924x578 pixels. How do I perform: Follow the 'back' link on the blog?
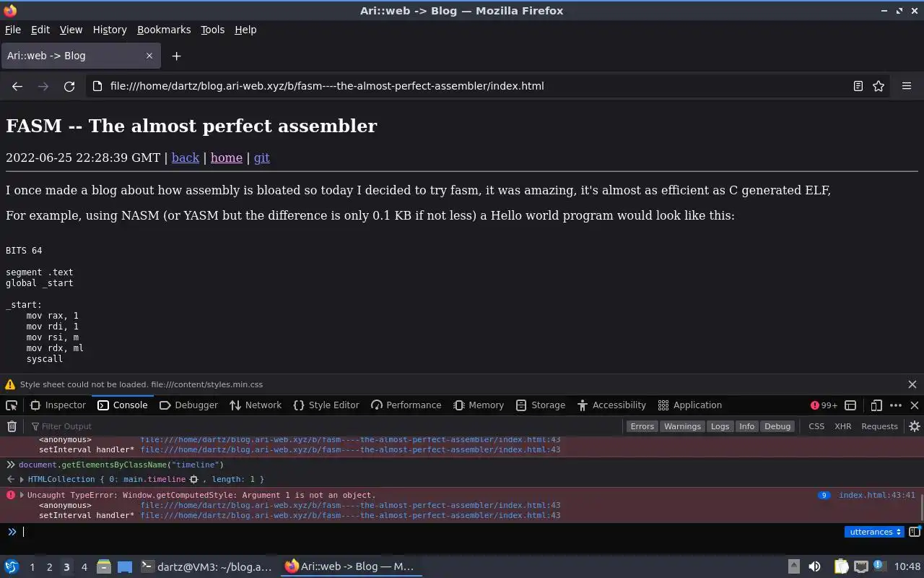[186, 158]
